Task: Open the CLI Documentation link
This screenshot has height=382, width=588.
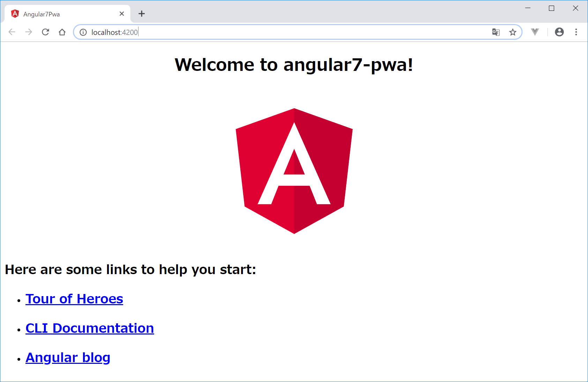Action: (x=90, y=328)
